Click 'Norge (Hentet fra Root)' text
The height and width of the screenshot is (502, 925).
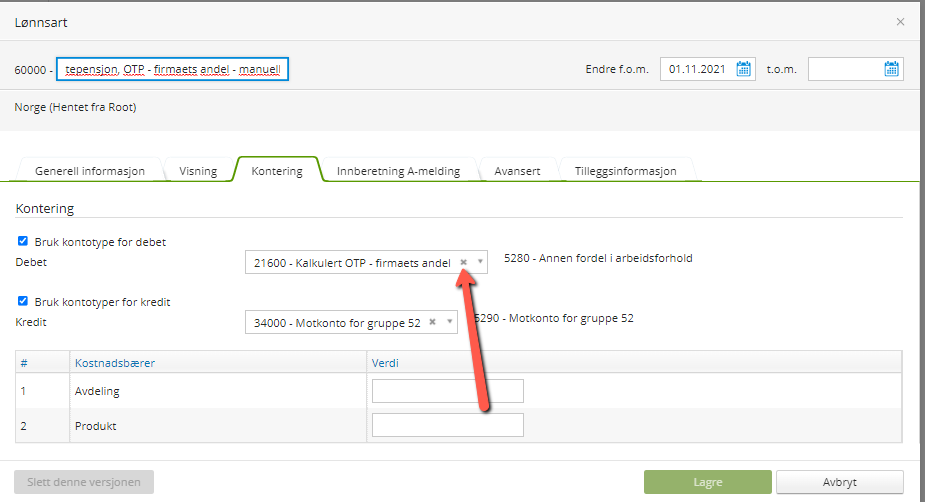coord(76,107)
